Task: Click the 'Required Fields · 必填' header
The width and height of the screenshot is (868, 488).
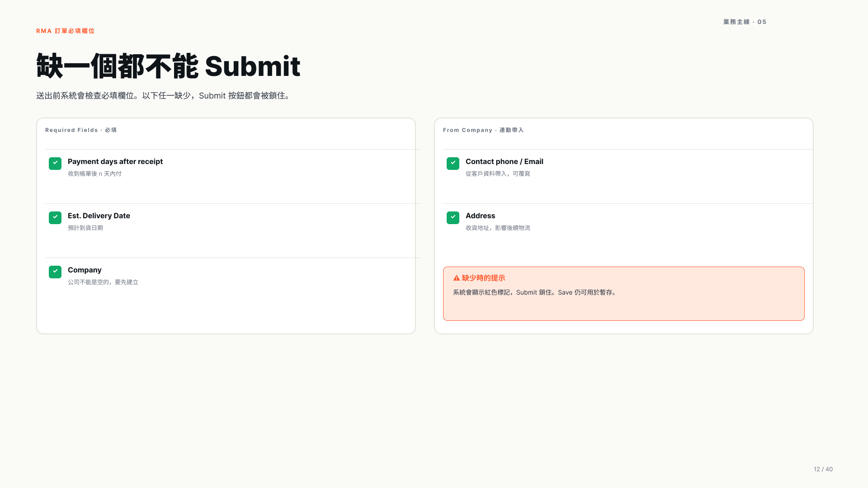Action: click(81, 130)
